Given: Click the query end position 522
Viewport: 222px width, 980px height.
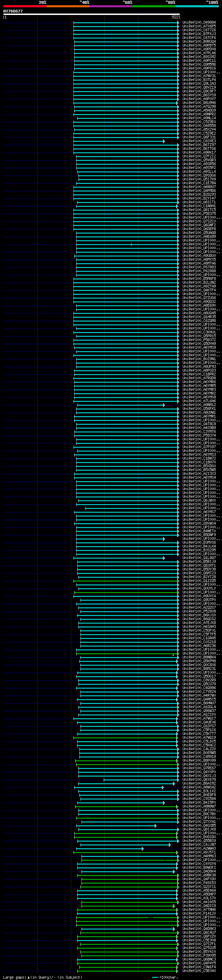Looking at the screenshot, I should tap(175, 17).
